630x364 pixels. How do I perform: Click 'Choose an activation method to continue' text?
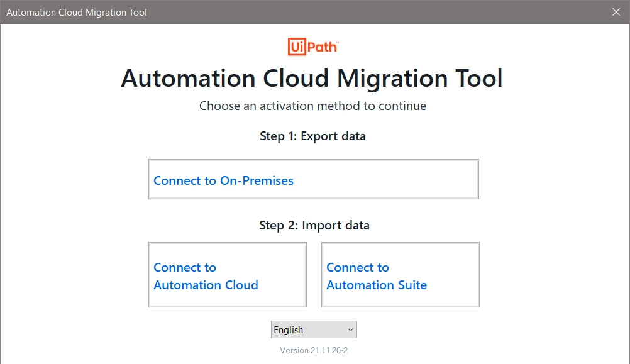pyautogui.click(x=312, y=106)
